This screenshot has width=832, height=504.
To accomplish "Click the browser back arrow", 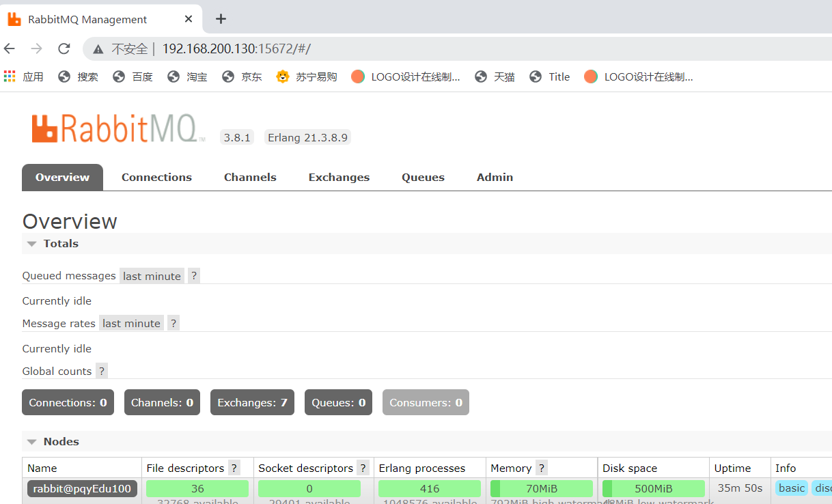I will pos(10,48).
